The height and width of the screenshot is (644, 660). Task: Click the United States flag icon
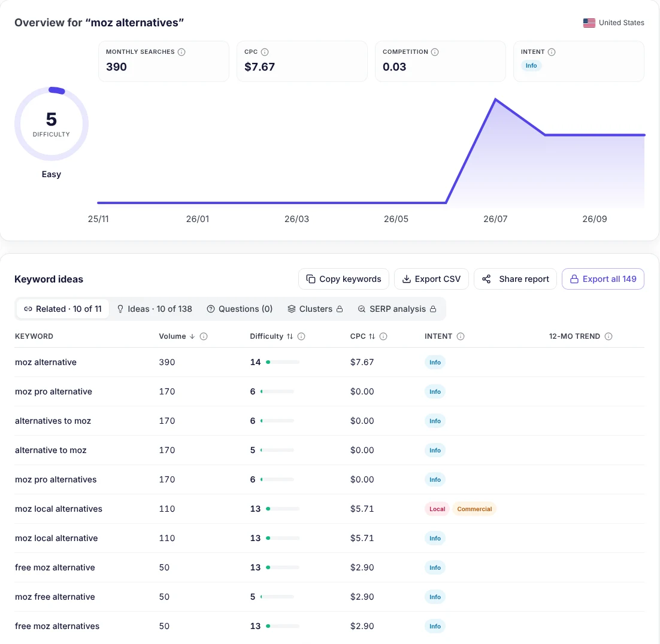point(589,23)
